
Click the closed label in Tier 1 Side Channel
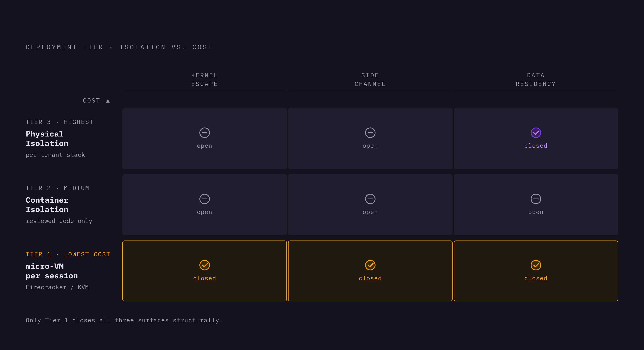click(x=370, y=278)
